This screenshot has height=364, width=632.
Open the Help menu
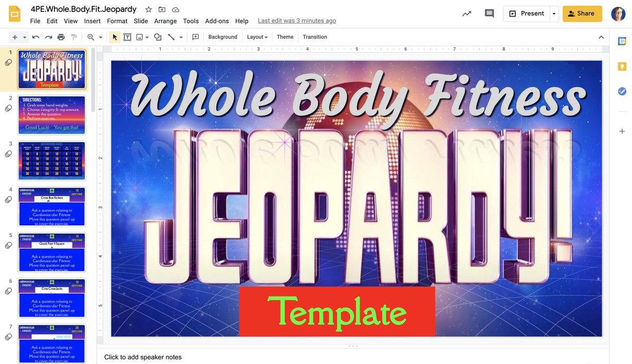(x=242, y=21)
